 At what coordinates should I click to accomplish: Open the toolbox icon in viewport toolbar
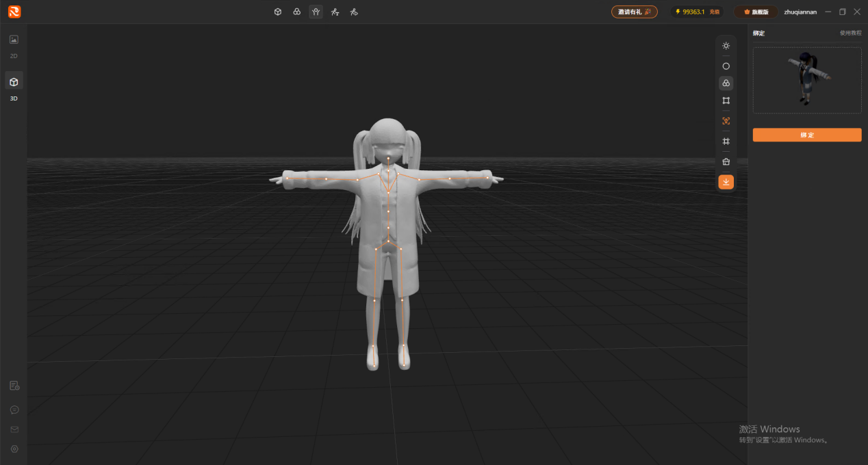726,161
